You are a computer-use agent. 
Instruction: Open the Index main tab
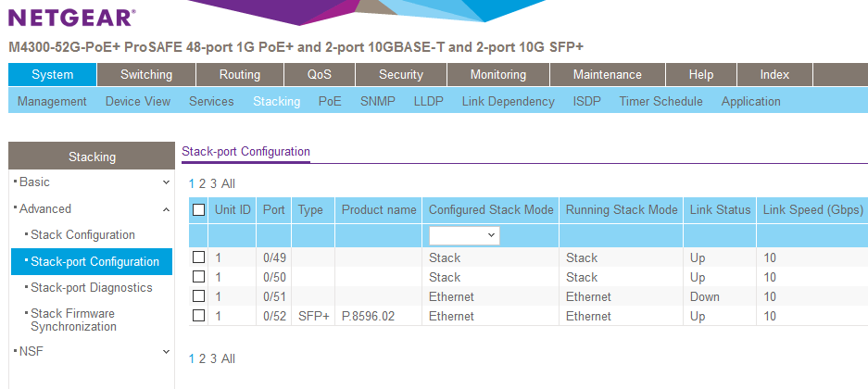click(774, 75)
